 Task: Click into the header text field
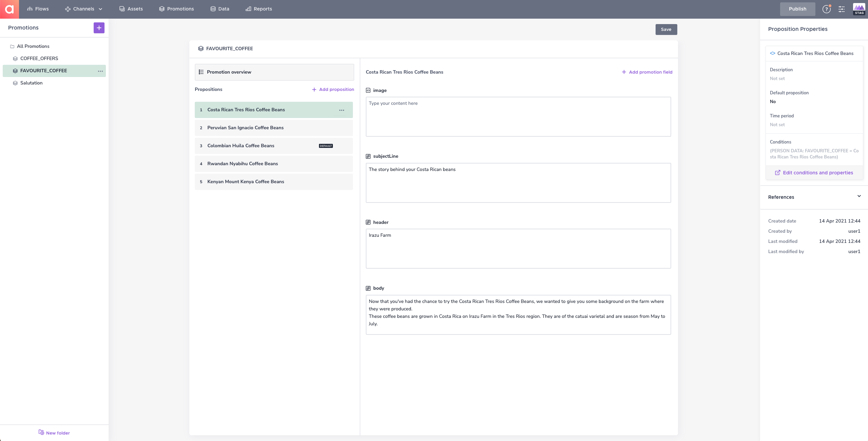click(518, 249)
